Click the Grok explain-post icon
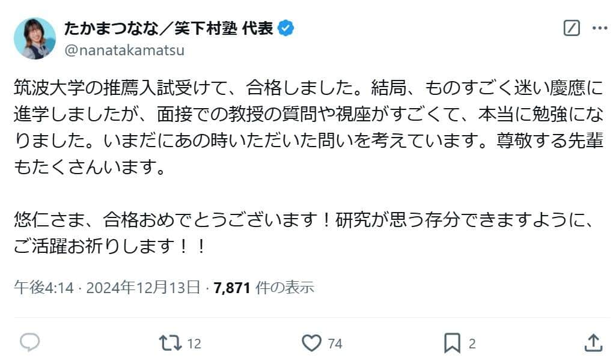Image resolution: width=616 pixels, height=364 pixels. tap(572, 28)
